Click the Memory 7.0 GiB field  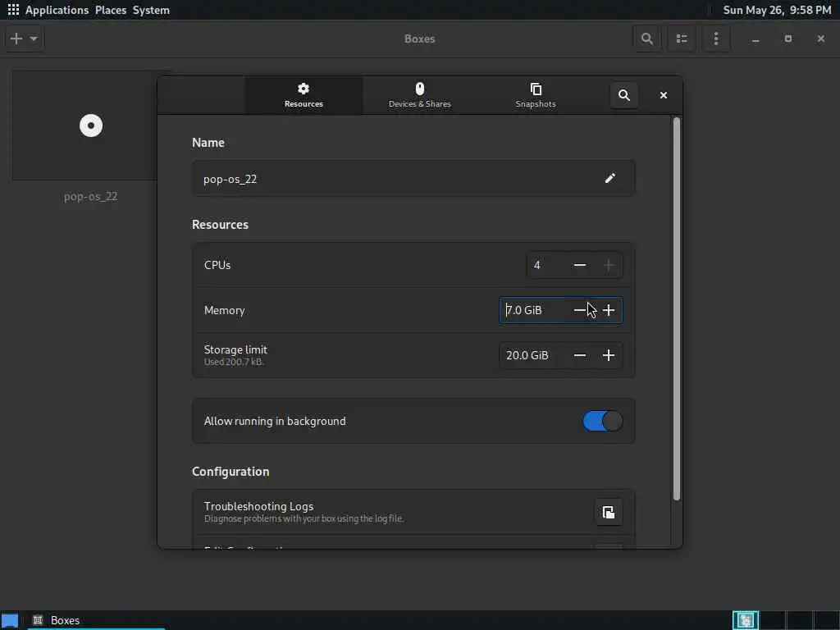pyautogui.click(x=533, y=310)
